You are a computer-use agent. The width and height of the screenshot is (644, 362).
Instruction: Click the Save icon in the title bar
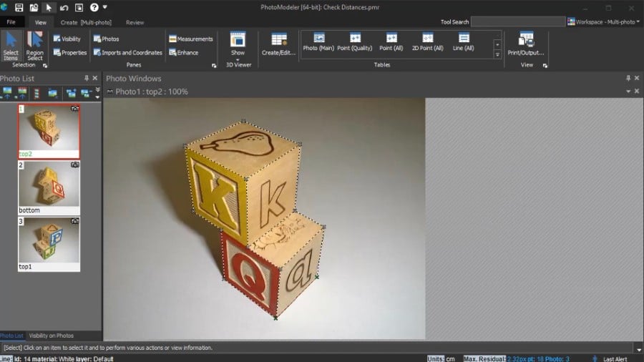click(19, 7)
